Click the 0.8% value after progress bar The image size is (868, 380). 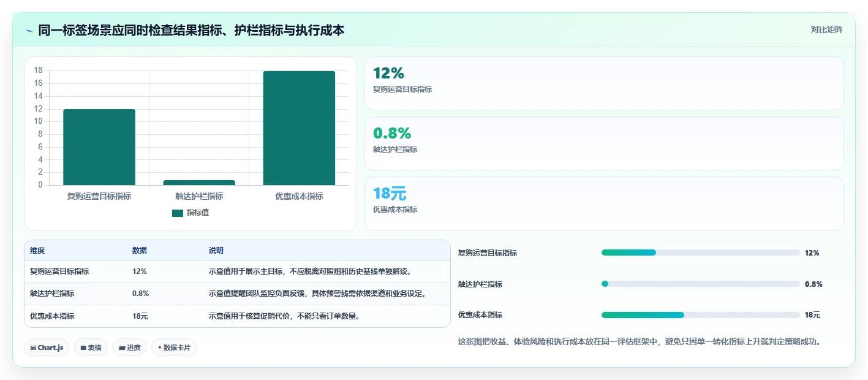point(813,284)
